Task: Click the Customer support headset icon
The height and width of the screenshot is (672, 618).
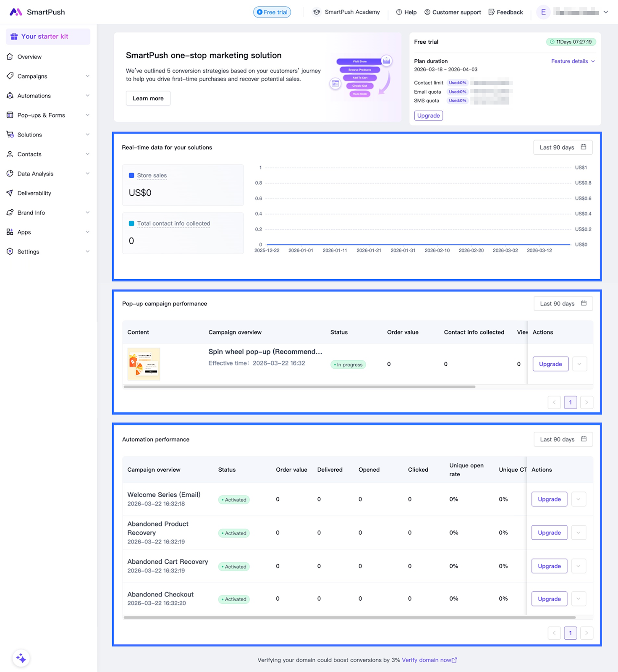Action: point(427,12)
